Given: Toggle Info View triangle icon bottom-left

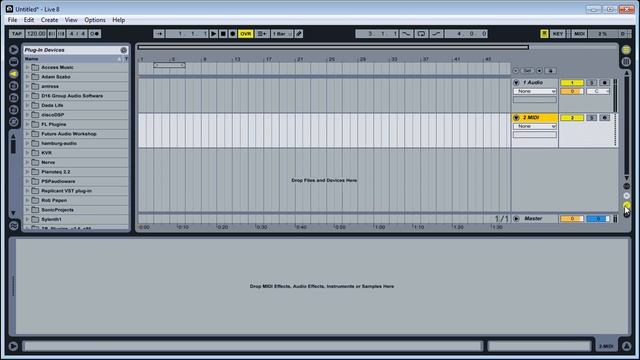Looking at the screenshot, I should (13, 347).
